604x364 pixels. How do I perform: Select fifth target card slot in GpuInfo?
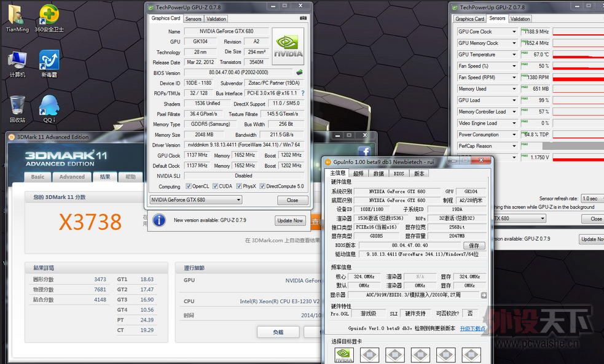tap(445, 355)
